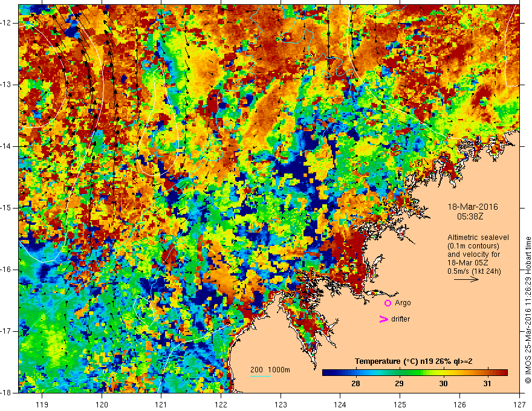Click latitude label '-17' on the axis
532x411 pixels.
coord(6,331)
